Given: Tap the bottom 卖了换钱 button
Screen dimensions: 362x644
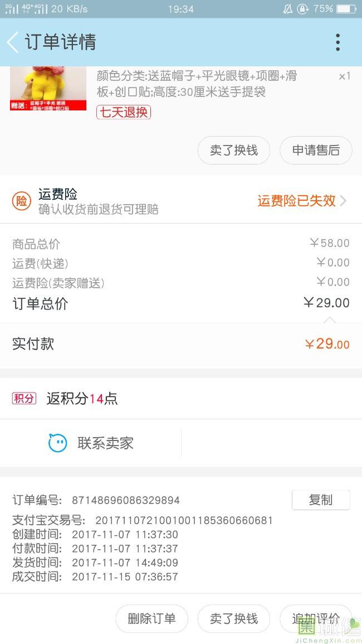Looking at the screenshot, I should (233, 618).
